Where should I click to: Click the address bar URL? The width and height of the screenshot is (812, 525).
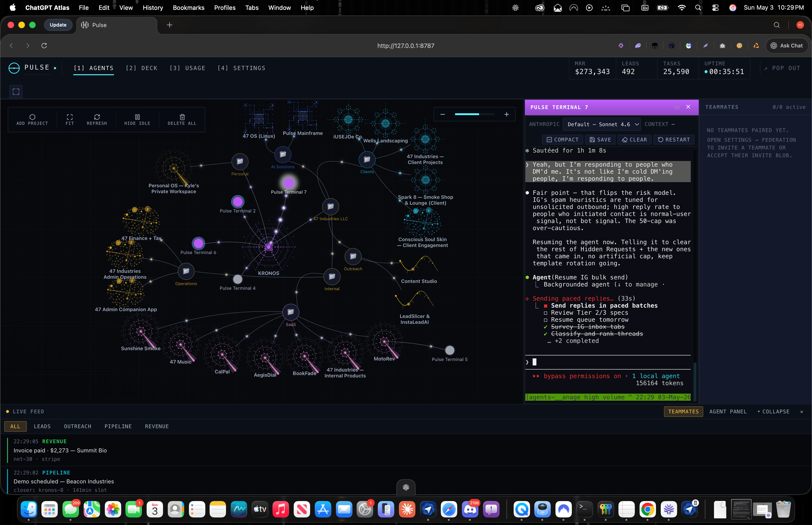[x=406, y=46]
